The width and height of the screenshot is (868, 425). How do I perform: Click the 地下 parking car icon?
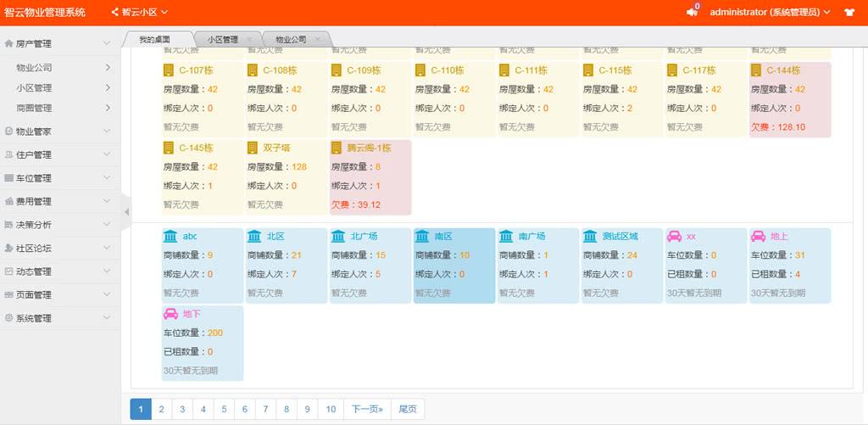[x=170, y=314]
